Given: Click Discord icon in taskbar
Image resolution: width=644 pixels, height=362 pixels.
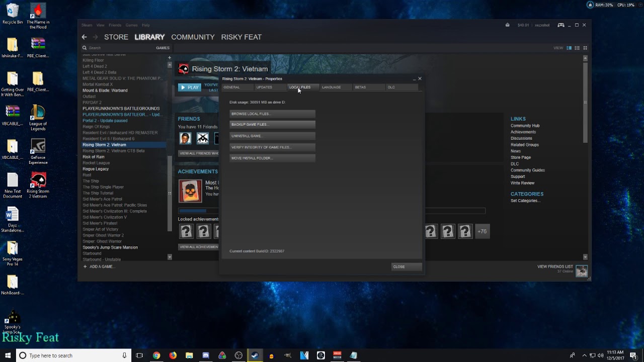Looking at the screenshot, I should (x=206, y=355).
